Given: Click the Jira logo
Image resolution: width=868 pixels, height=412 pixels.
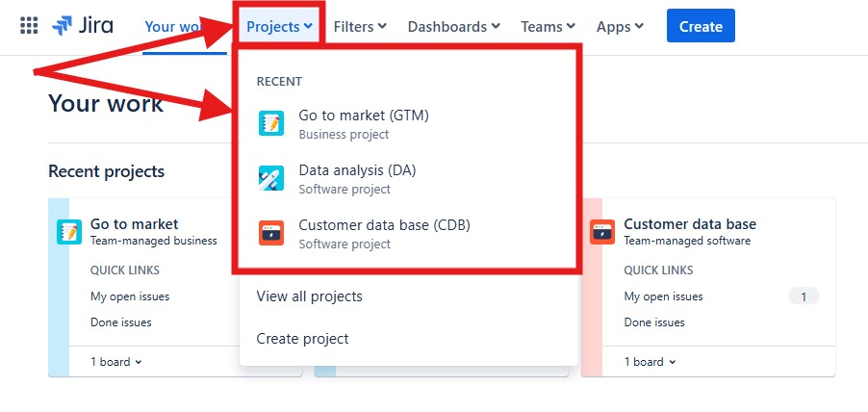Looking at the screenshot, I should [82, 26].
